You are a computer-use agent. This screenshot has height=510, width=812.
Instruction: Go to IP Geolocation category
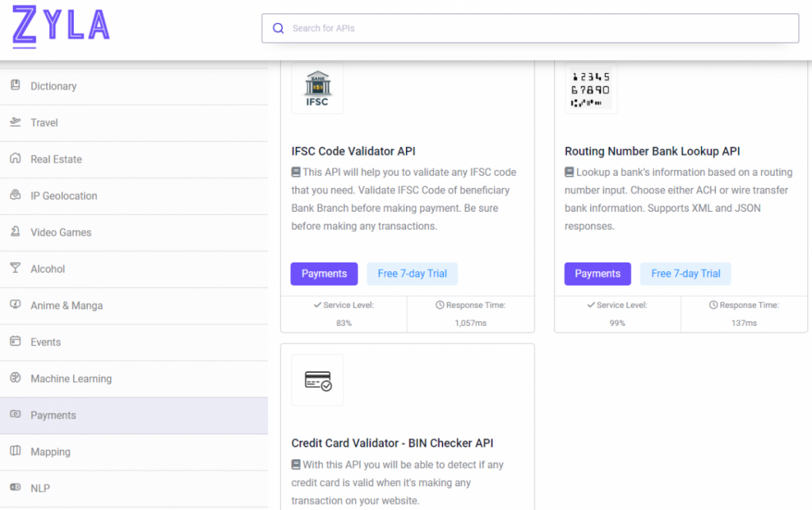click(133, 196)
